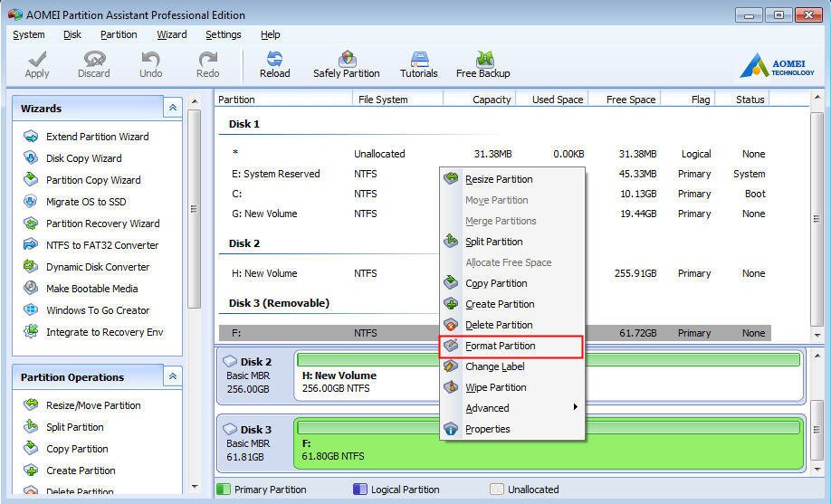Screen dimensions: 831x504
Task: Sort by the Partition column header
Action: (x=283, y=100)
